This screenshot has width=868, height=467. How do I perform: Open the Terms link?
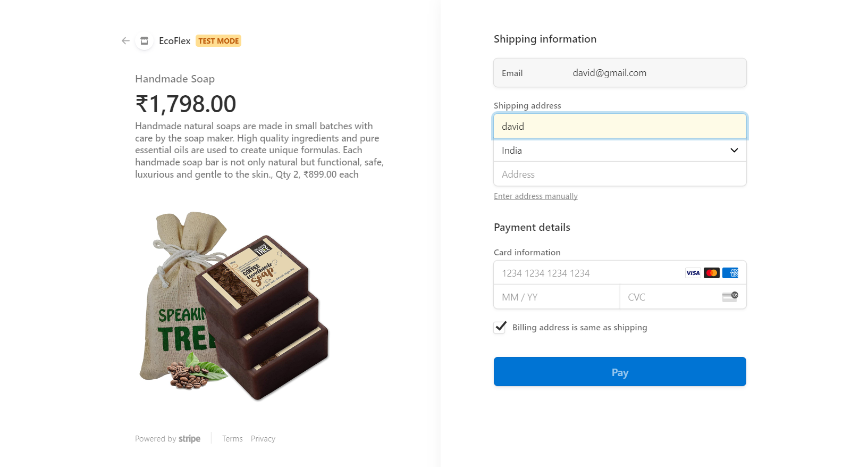(x=232, y=439)
